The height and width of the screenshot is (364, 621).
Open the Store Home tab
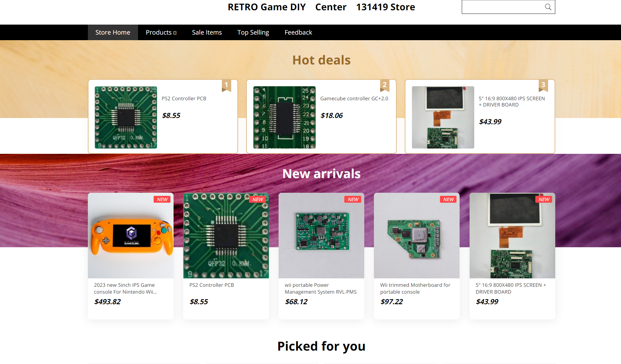click(113, 32)
